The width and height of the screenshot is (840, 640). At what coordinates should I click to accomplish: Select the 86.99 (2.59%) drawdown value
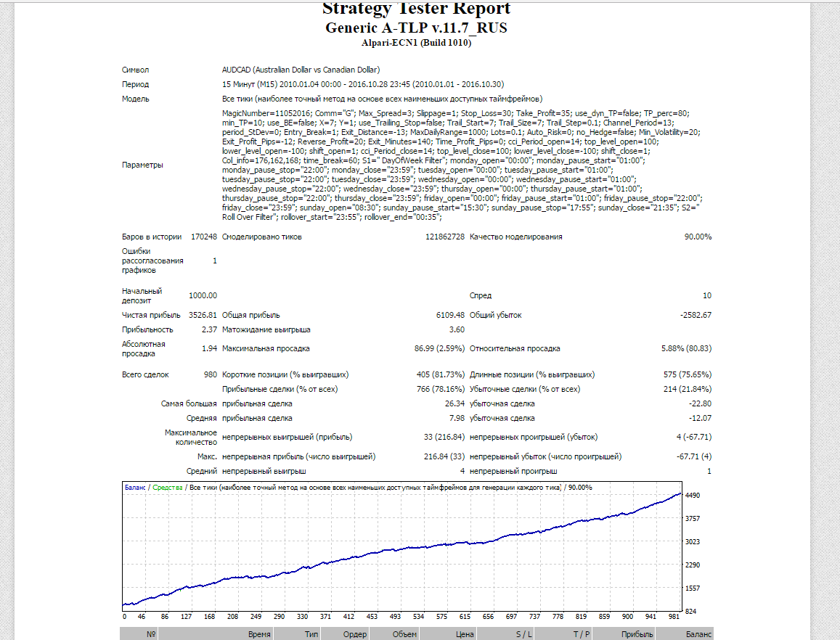[439, 348]
